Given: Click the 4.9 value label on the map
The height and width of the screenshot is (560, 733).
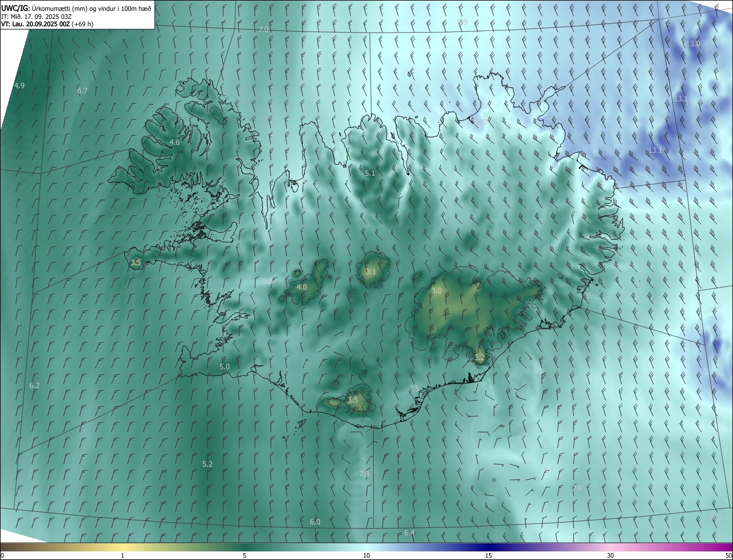Looking at the screenshot, I should coord(19,85).
